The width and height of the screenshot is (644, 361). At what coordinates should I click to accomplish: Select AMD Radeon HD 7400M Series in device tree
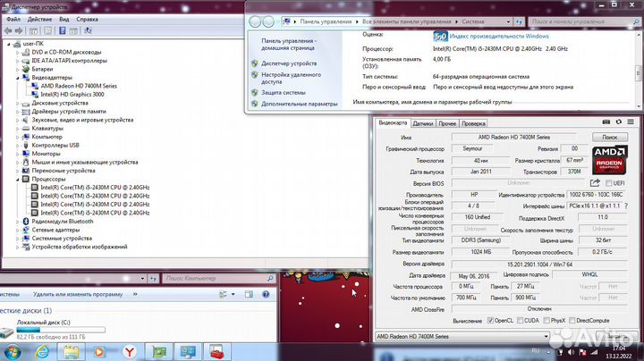coord(79,86)
